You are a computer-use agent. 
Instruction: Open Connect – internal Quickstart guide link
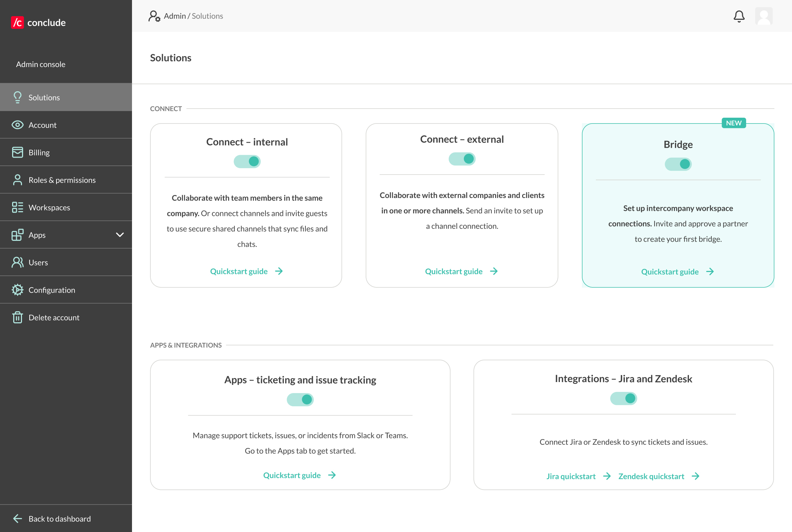[239, 271]
